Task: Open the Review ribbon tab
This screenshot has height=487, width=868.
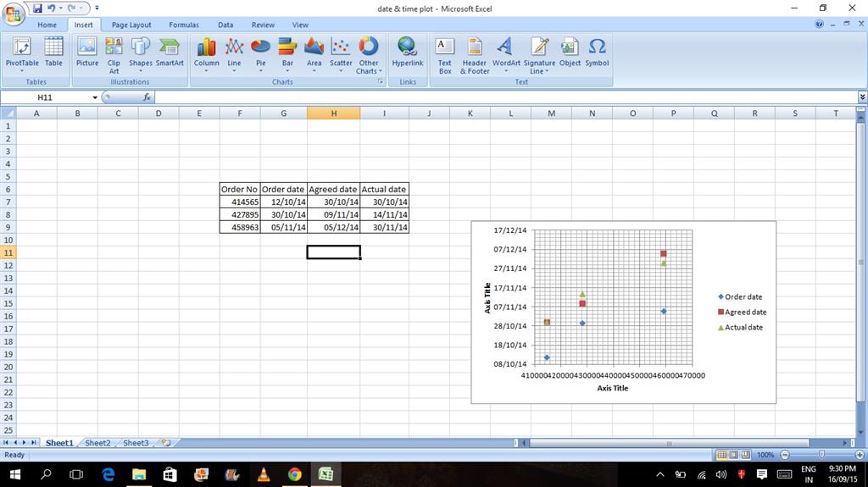Action: tap(263, 25)
